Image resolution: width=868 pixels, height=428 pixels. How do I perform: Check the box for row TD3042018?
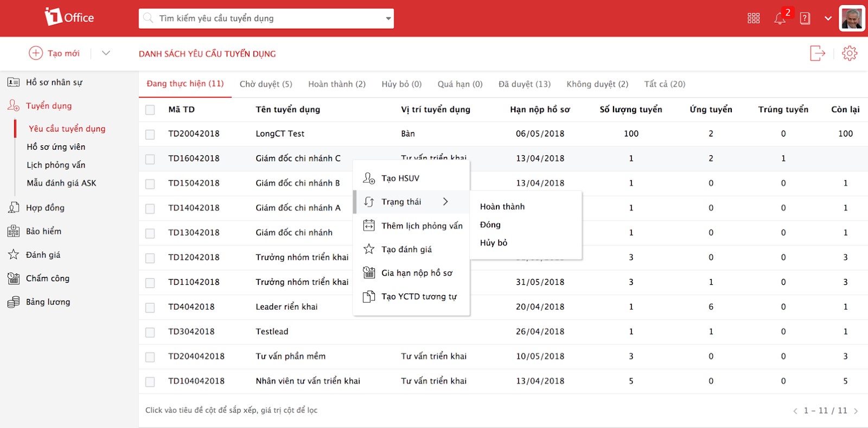click(150, 333)
